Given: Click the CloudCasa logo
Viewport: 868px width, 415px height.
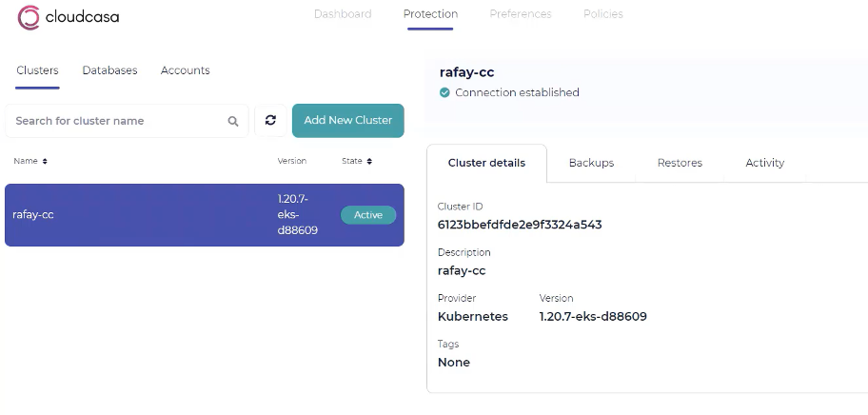Looking at the screenshot, I should pos(69,17).
